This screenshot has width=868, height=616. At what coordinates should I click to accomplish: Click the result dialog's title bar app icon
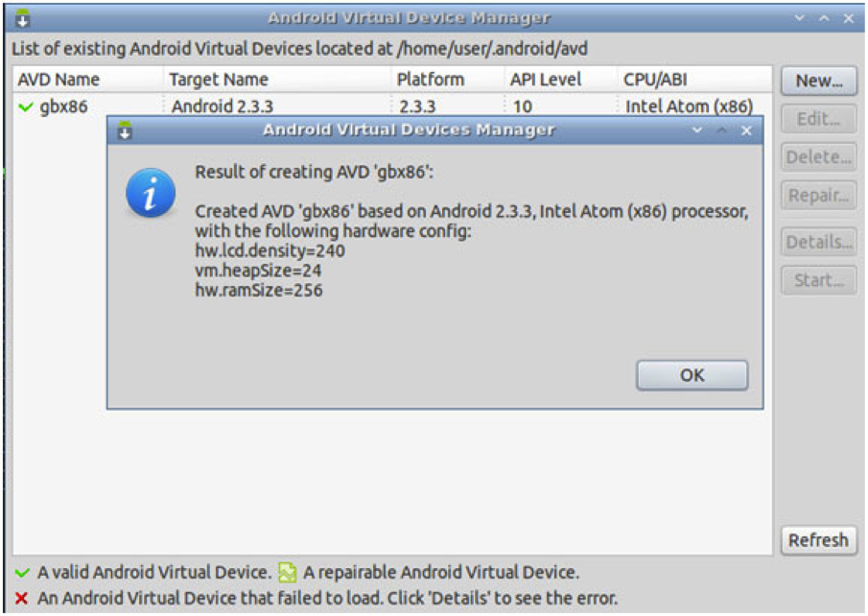124,130
